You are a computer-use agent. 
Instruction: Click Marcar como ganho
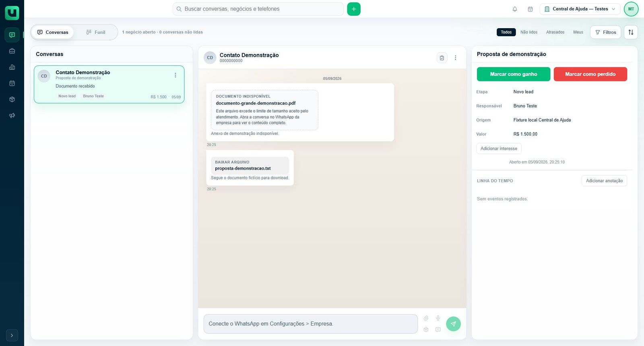point(514,74)
